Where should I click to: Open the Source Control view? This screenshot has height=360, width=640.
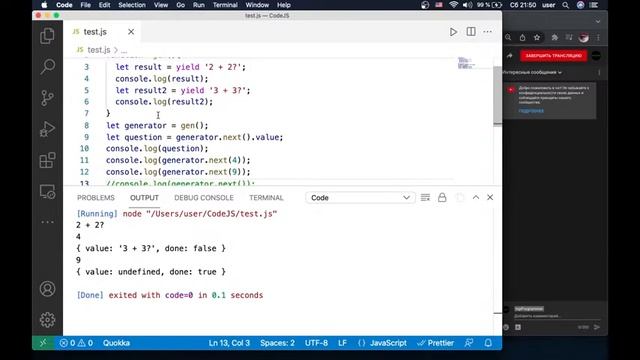[47, 98]
